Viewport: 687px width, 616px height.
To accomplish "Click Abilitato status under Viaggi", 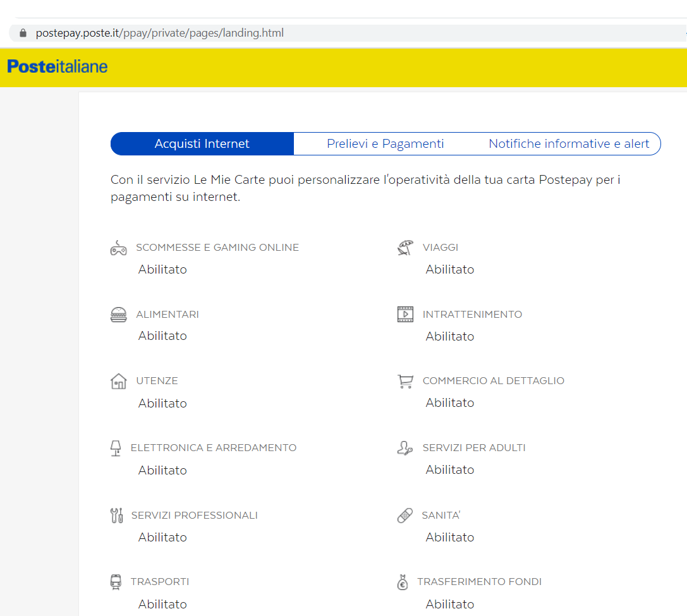I will [450, 269].
